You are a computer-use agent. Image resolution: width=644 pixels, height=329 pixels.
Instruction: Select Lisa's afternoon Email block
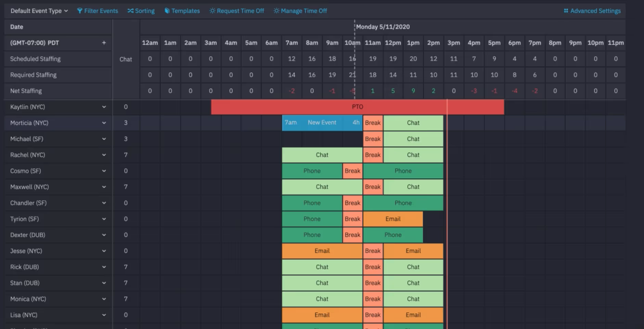[413, 315]
